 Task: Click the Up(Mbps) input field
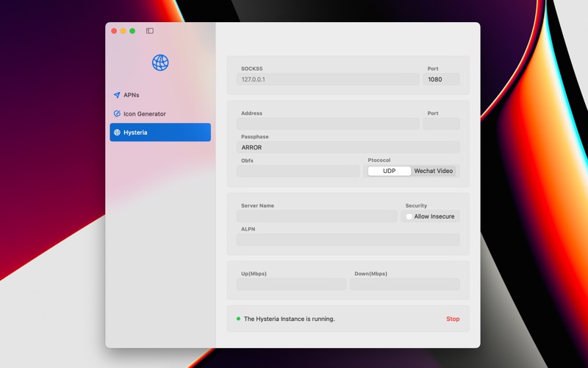[x=291, y=284]
